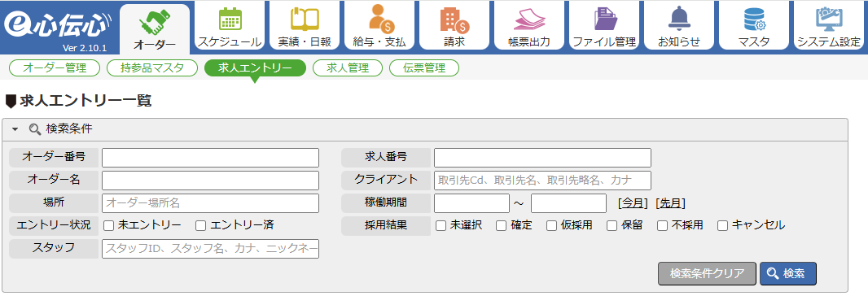
Task: Click the 稼働期間 end date field
Action: click(x=568, y=203)
